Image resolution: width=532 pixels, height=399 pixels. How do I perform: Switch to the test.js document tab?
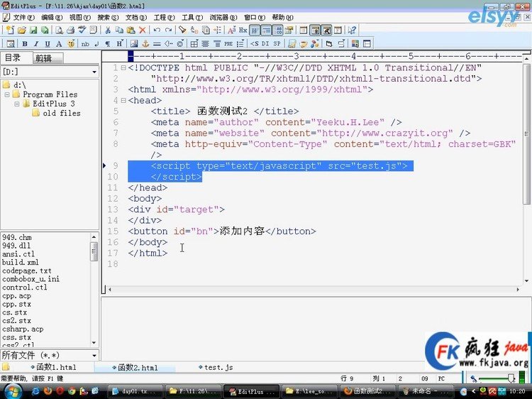point(216,367)
